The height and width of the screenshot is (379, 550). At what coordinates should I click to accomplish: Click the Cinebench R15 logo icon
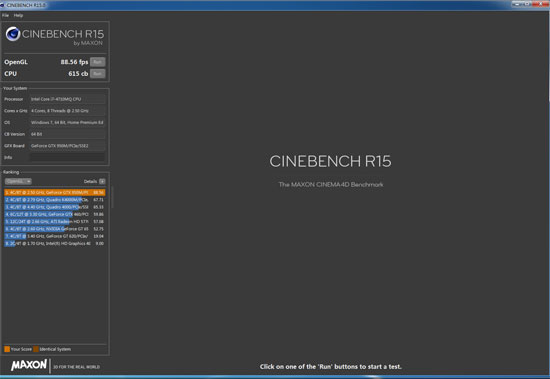click(x=13, y=34)
